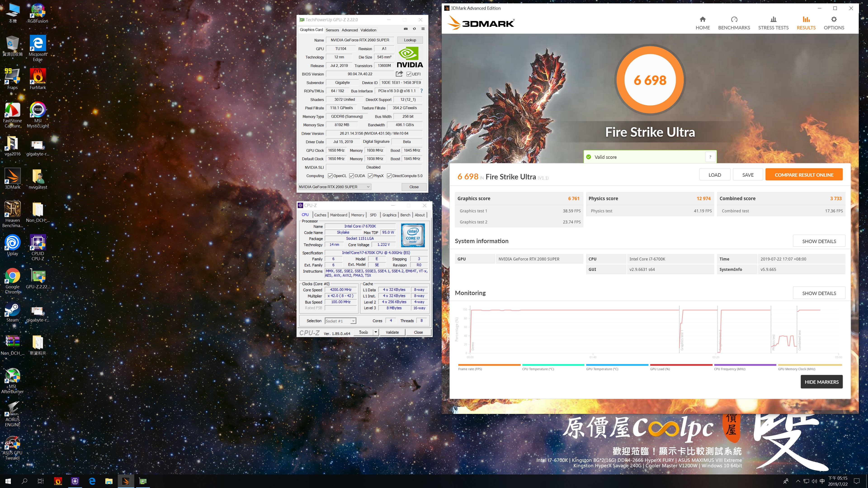Open GPU-Z hamburger menu icon
The height and width of the screenshot is (488, 868).
click(x=423, y=29)
